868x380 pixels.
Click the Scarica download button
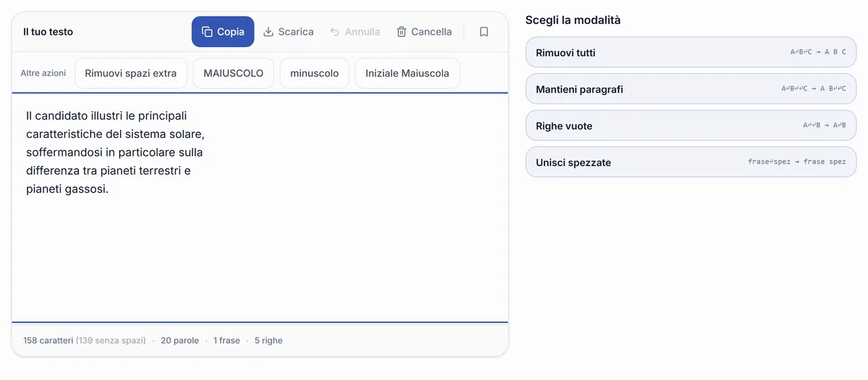point(288,32)
